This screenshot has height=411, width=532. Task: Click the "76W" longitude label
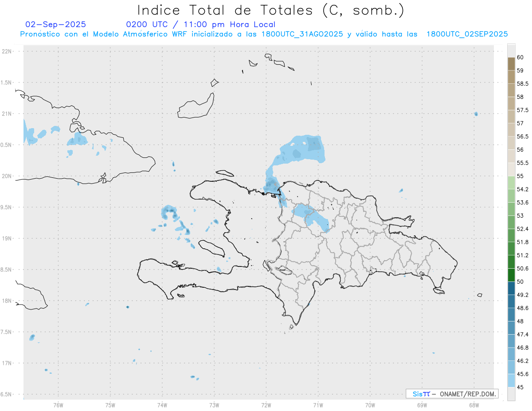click(58, 405)
